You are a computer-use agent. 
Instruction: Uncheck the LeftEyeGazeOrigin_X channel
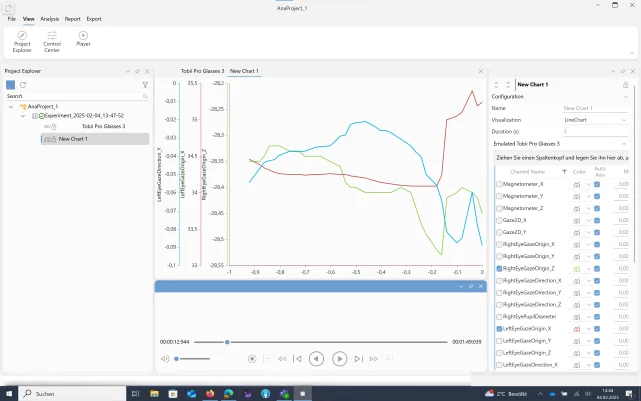pos(499,329)
